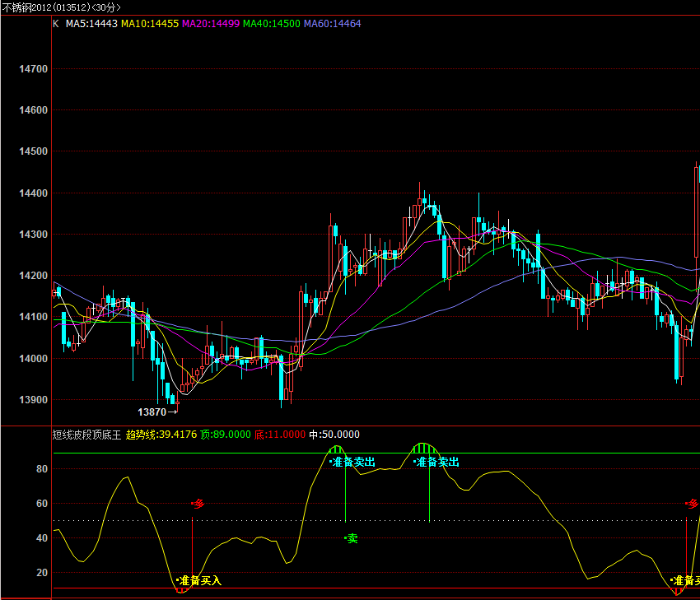Click the green 顶:89.0000 value
Screen dimensions: 700x600
pyautogui.click(x=226, y=435)
